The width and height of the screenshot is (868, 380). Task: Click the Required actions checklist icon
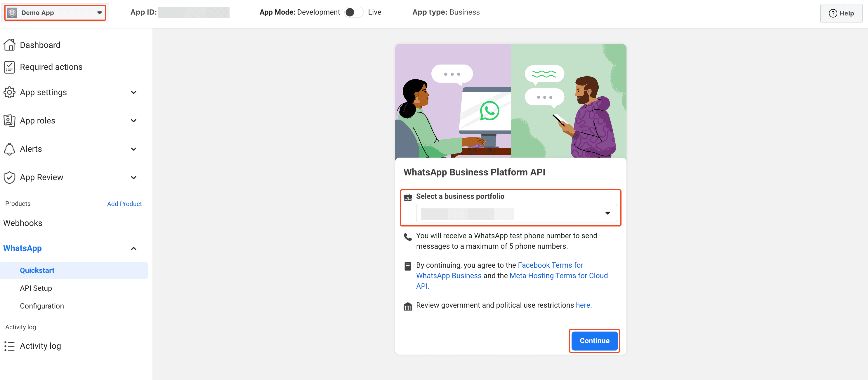click(x=9, y=67)
